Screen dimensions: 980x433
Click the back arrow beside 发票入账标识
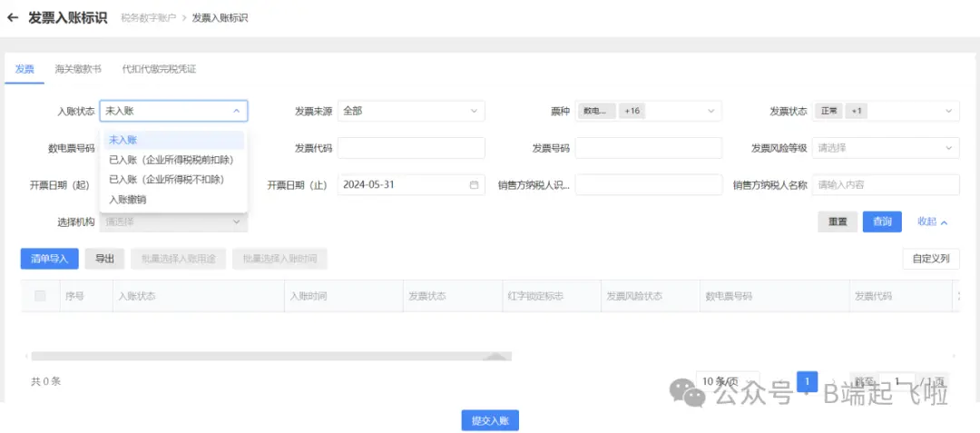(13, 17)
